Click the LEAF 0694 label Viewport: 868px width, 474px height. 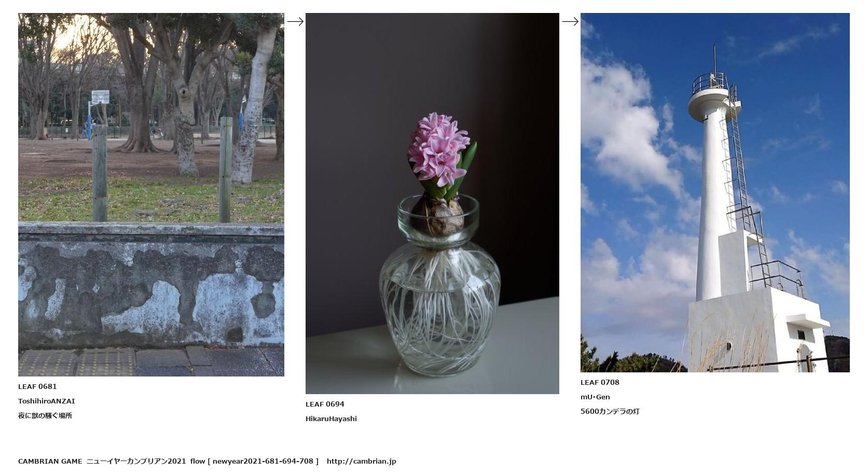(325, 404)
